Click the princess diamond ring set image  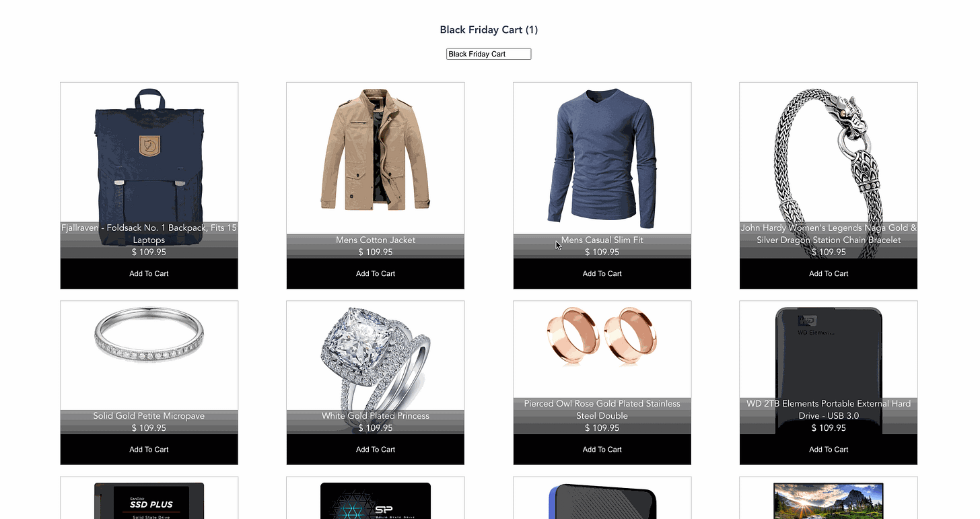376,357
